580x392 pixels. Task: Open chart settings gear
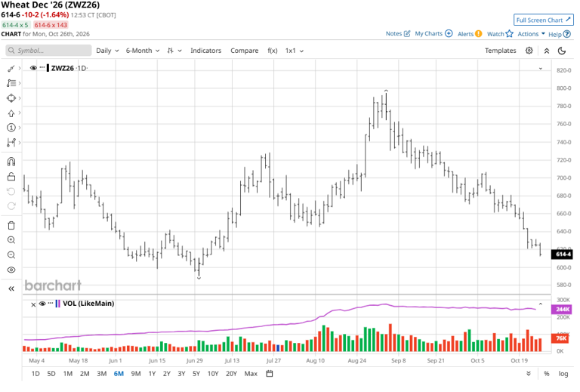point(529,51)
